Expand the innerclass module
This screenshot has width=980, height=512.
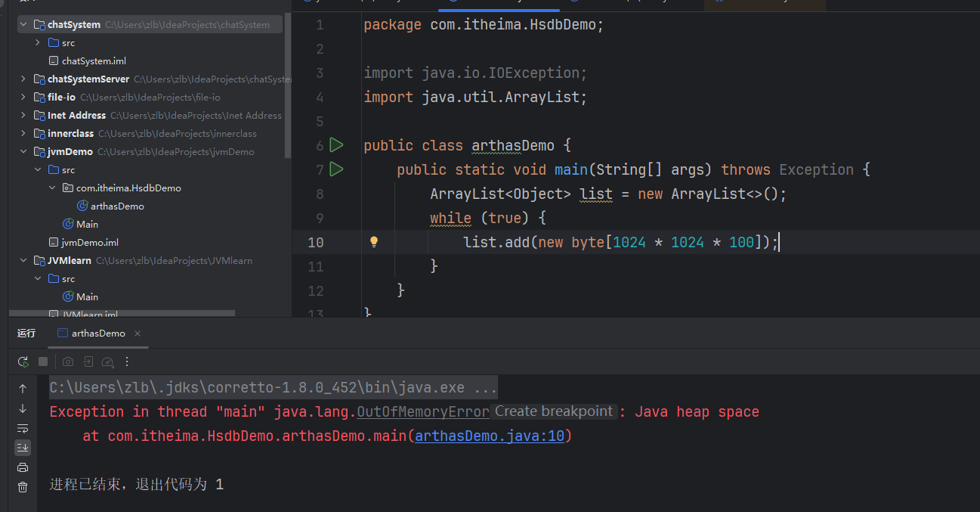23,134
